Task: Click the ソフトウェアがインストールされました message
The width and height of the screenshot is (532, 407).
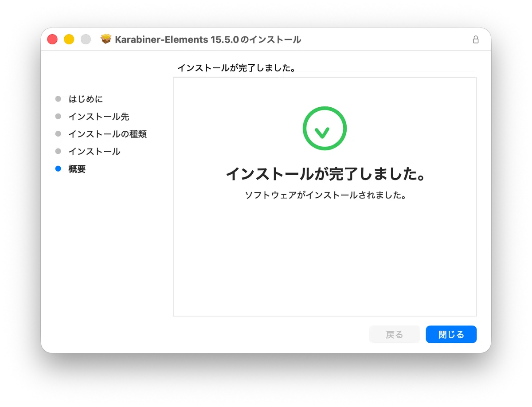Action: coord(325,195)
